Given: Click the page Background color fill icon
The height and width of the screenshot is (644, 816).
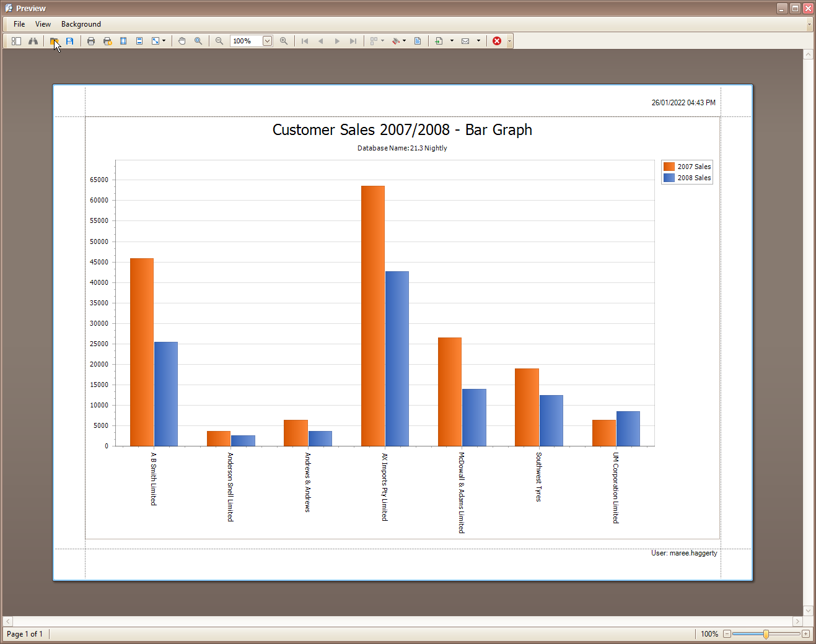Looking at the screenshot, I should pyautogui.click(x=396, y=41).
